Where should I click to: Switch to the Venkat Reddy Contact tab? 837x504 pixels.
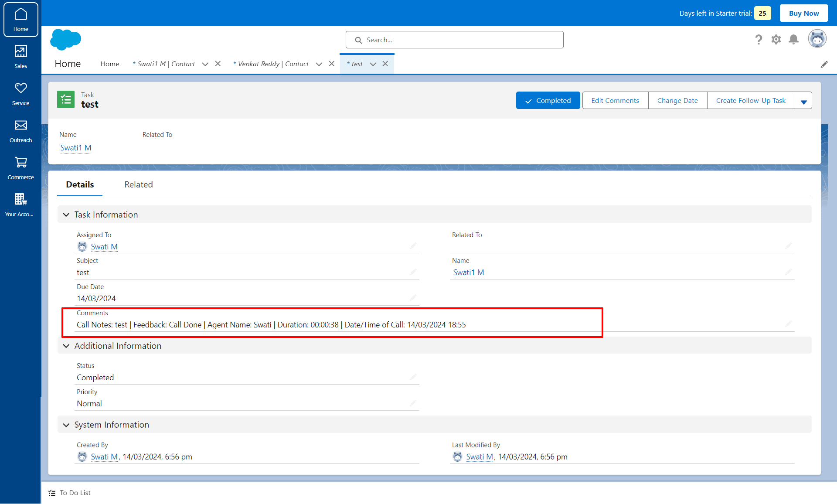[x=271, y=64]
